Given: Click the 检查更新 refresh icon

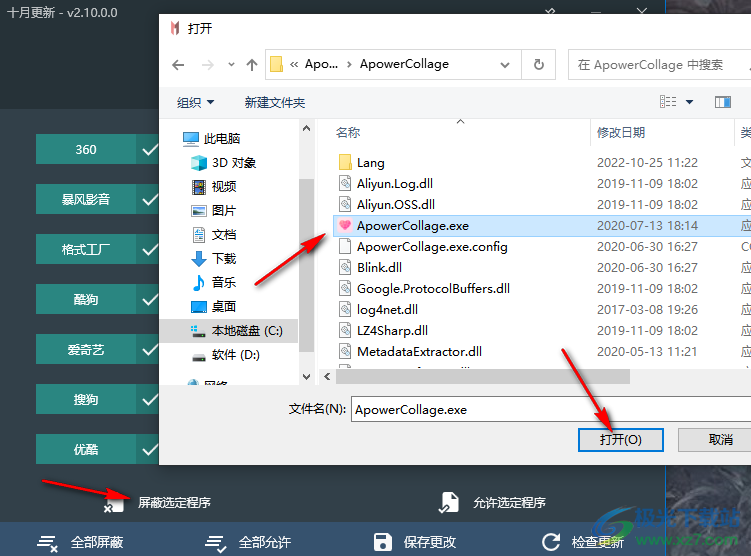Looking at the screenshot, I should click(x=551, y=542).
